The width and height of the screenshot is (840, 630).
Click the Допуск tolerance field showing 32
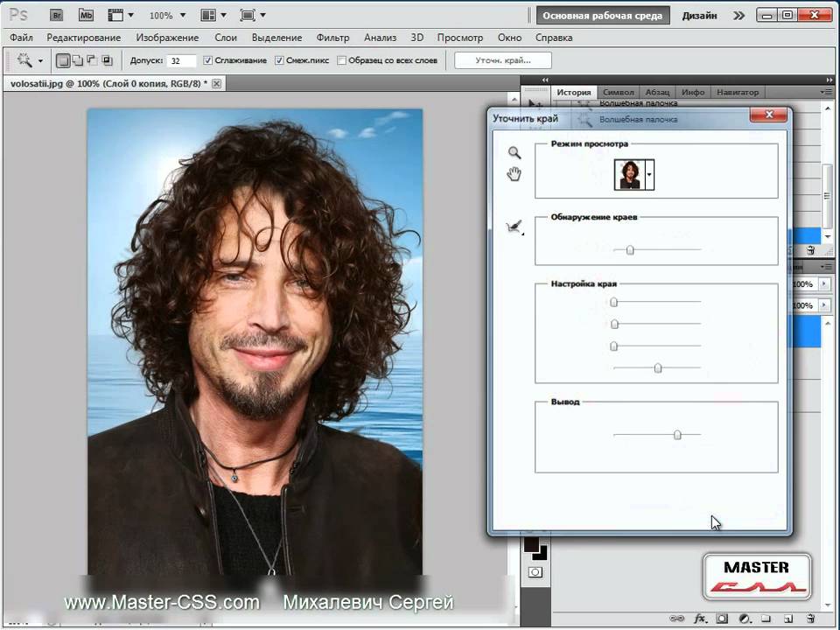pyautogui.click(x=181, y=60)
